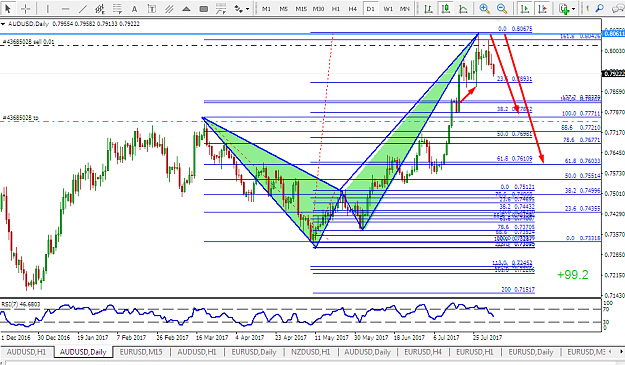The width and height of the screenshot is (625, 365).
Task: Choose the trendline drawing tool
Action: [83, 8]
